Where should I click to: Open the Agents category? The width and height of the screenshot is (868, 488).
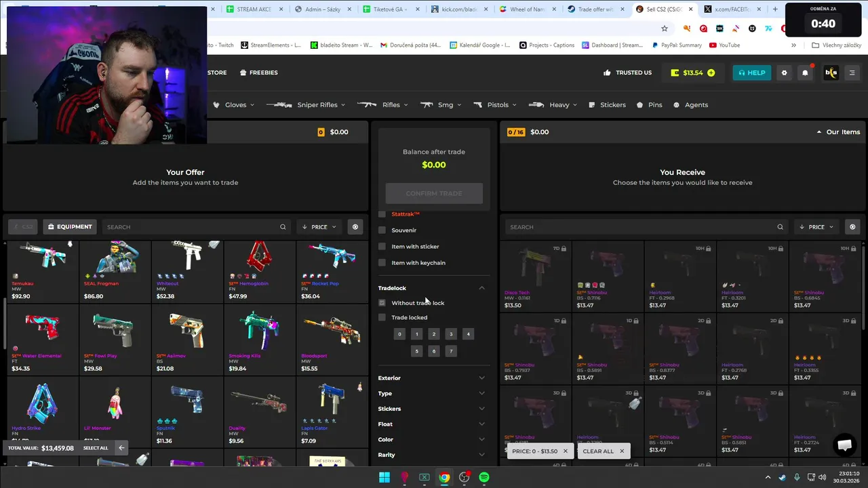click(690, 105)
